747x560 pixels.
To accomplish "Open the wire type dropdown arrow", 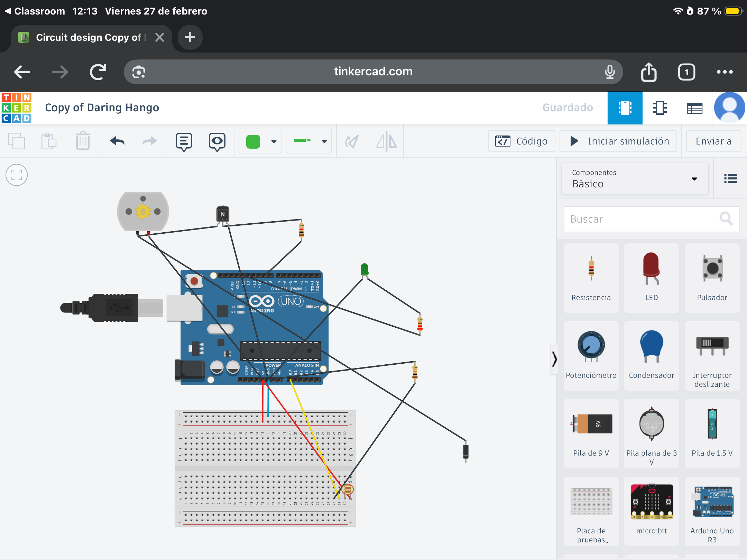I will (324, 141).
